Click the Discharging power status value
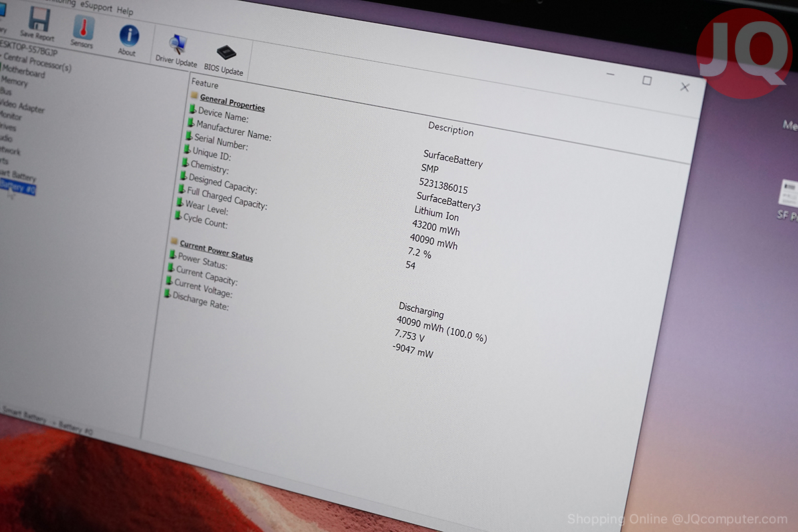Viewport: 798px width, 532px height. tap(421, 309)
